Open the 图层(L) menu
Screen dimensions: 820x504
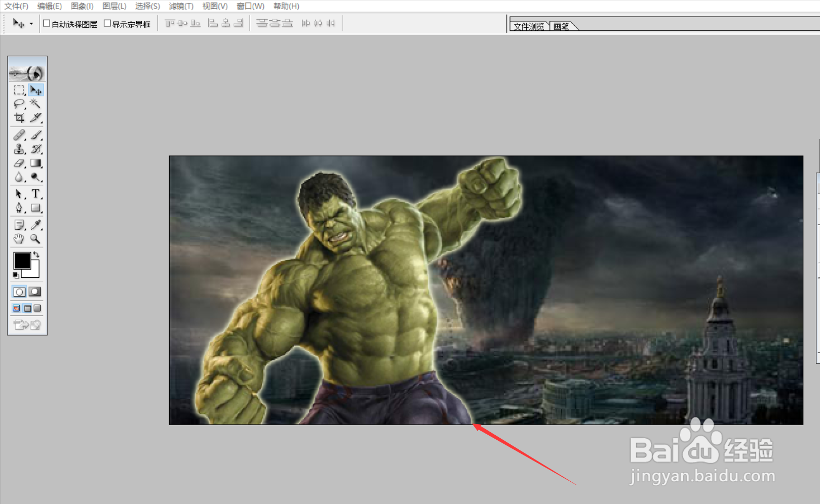coord(114,6)
